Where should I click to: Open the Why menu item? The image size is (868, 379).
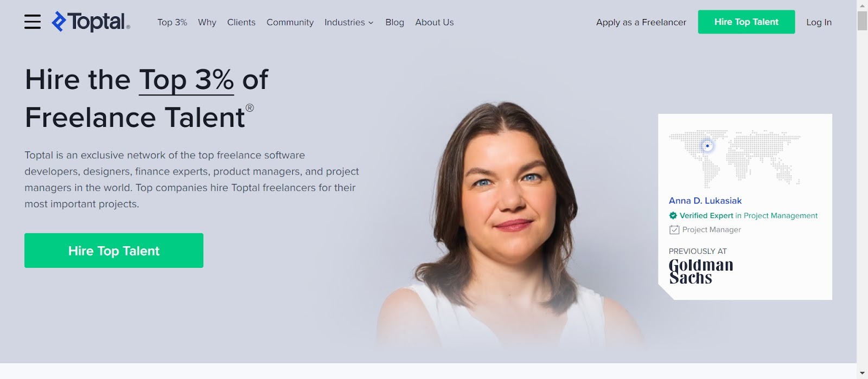(207, 22)
